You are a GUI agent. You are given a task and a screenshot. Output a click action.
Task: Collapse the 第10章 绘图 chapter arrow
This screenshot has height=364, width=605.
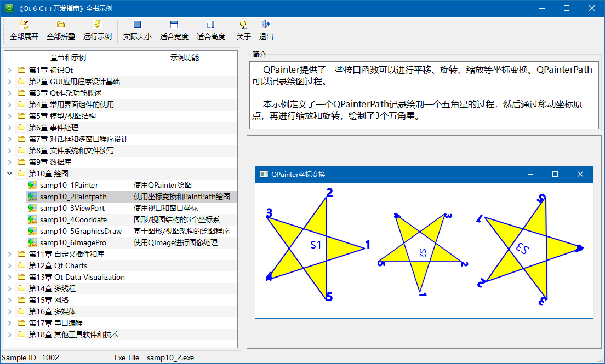click(x=10, y=174)
